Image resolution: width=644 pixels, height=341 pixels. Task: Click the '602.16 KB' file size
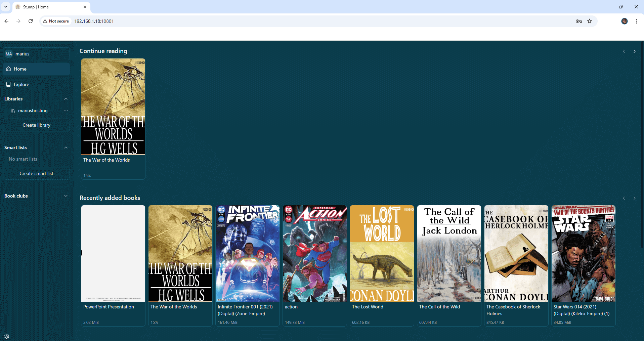[x=361, y=323]
